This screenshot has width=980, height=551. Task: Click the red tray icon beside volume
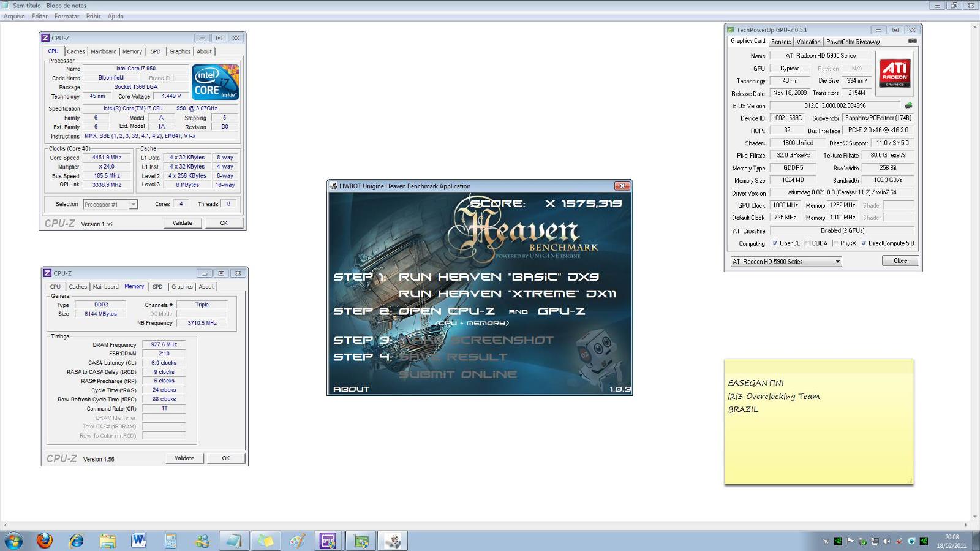(x=899, y=541)
